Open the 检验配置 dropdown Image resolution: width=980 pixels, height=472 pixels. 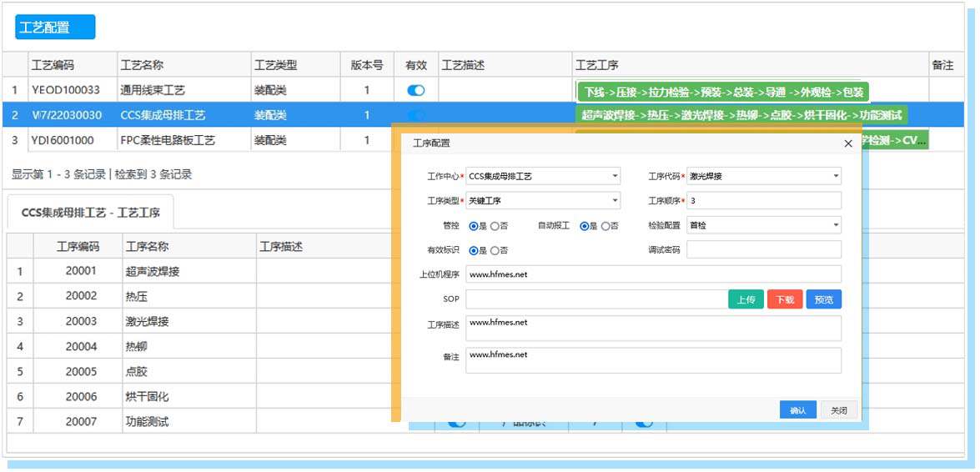(x=764, y=225)
